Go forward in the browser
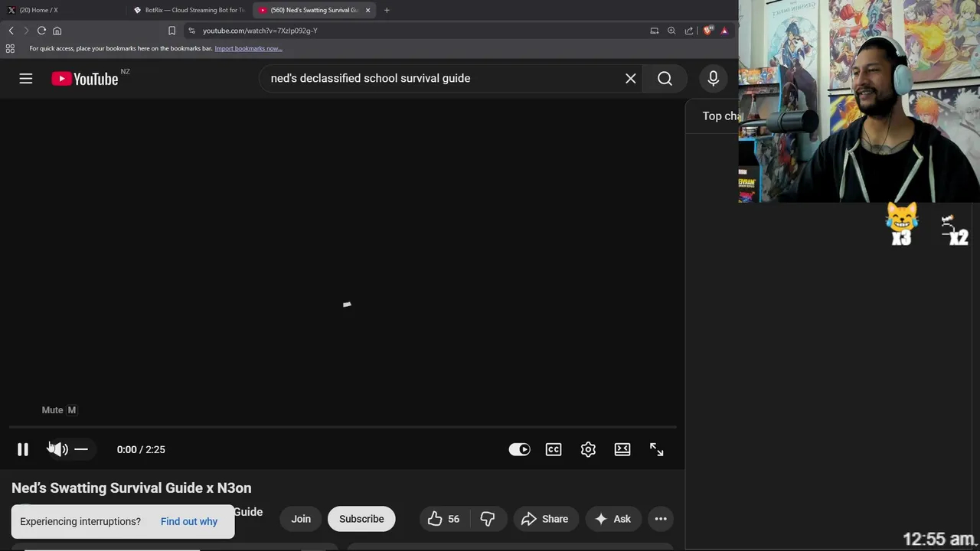 (26, 31)
